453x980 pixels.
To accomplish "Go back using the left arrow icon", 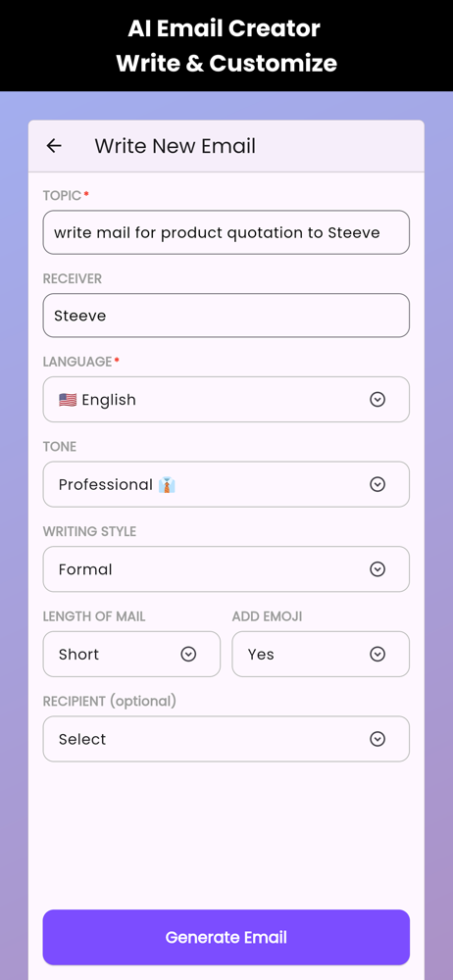I will pyautogui.click(x=54, y=146).
